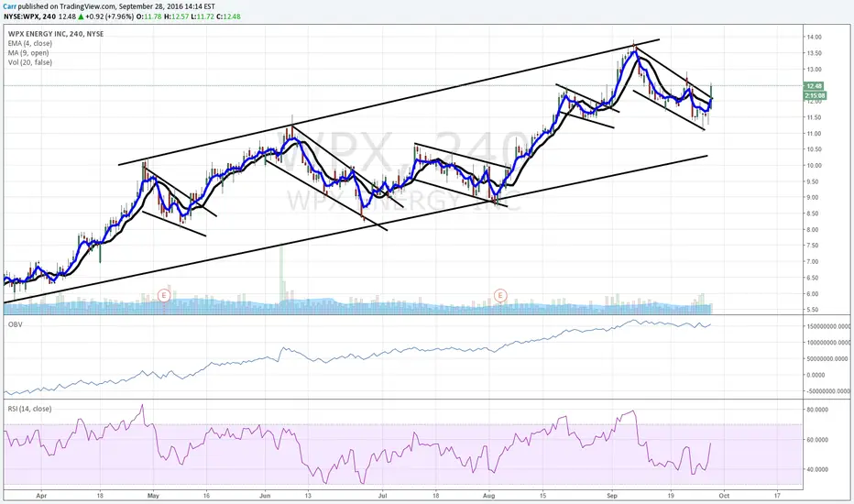The width and height of the screenshot is (854, 504).
Task: Click the Oct label on time axis
Action: point(724,496)
